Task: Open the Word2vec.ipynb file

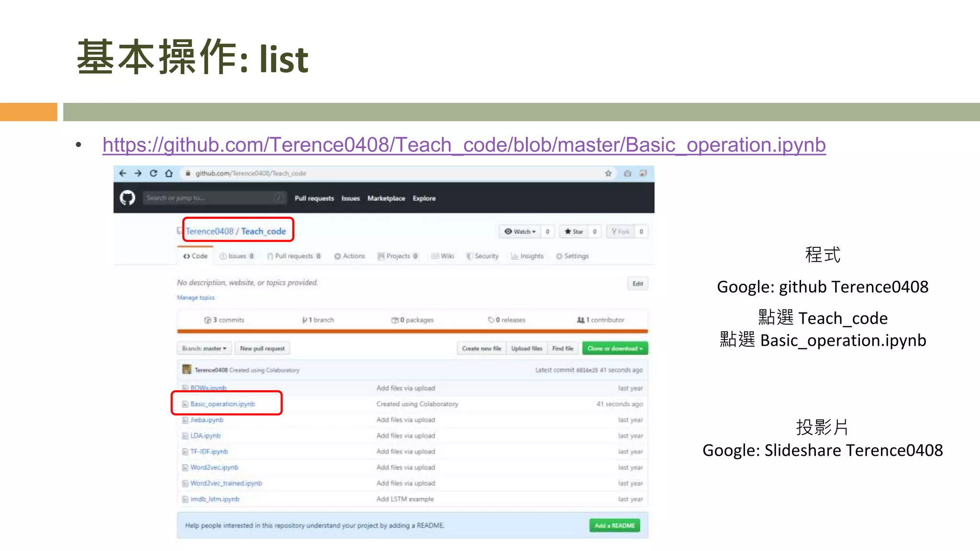Action: coord(214,467)
